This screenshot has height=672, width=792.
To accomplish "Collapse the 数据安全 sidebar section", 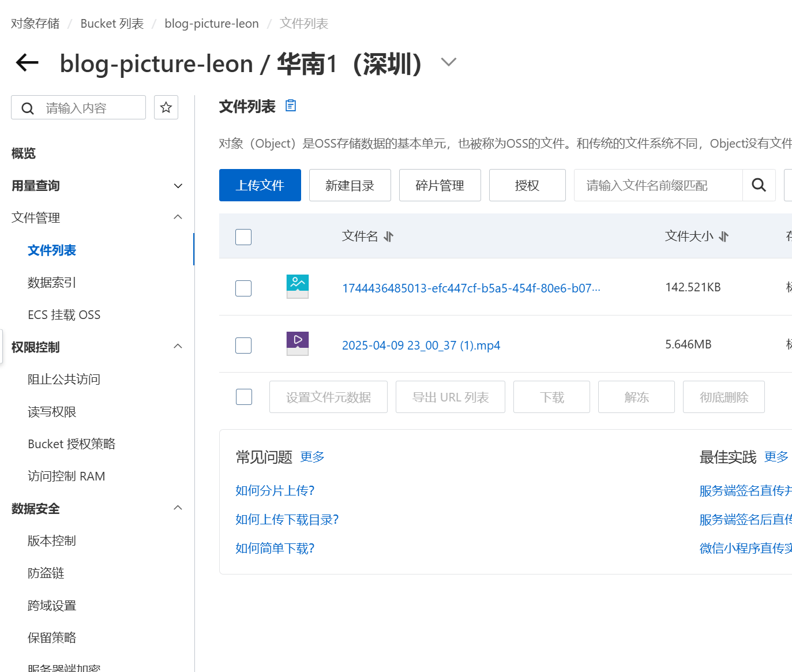I will [x=178, y=508].
